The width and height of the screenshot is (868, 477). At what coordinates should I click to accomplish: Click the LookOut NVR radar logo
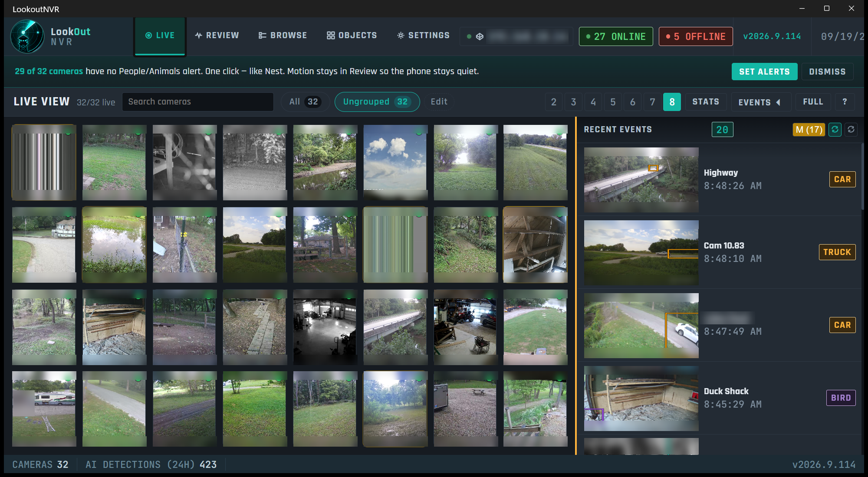point(27,36)
